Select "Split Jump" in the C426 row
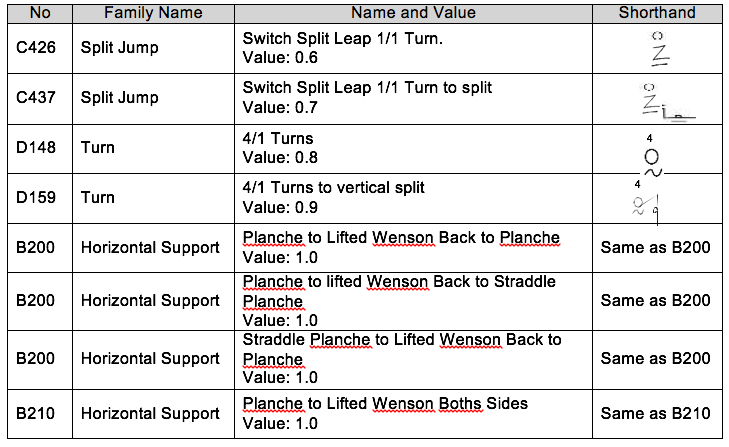The image size is (729, 447). [119, 48]
